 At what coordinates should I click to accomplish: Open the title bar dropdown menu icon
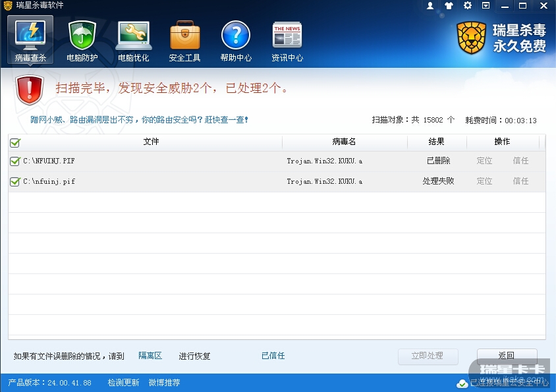(x=486, y=5)
